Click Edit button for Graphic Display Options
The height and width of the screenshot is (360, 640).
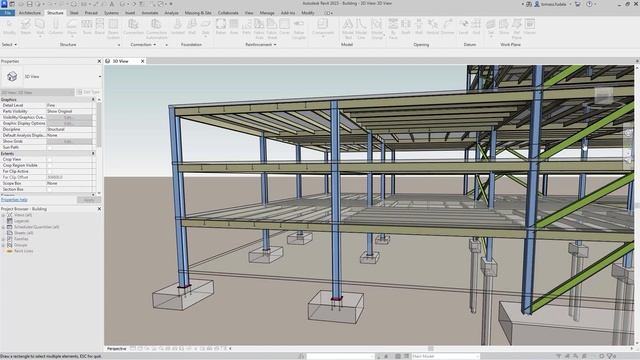coord(69,123)
